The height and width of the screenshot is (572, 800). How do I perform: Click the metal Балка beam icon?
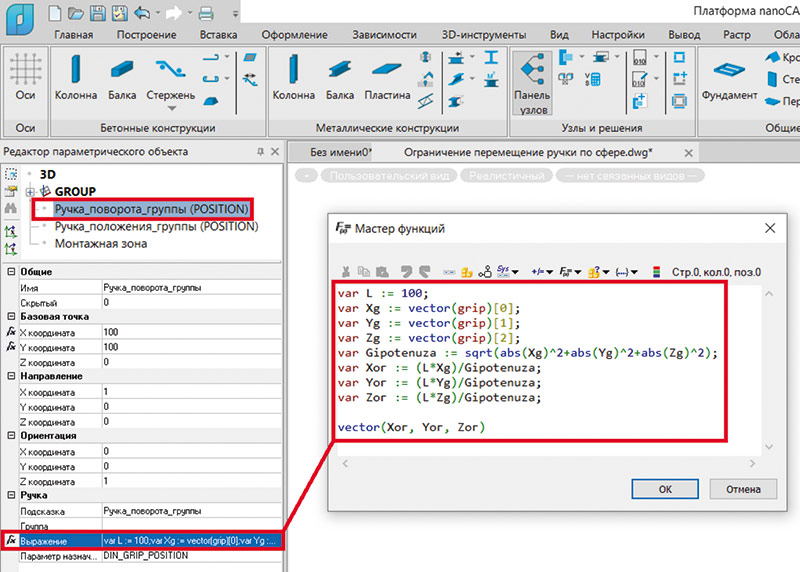tap(340, 69)
